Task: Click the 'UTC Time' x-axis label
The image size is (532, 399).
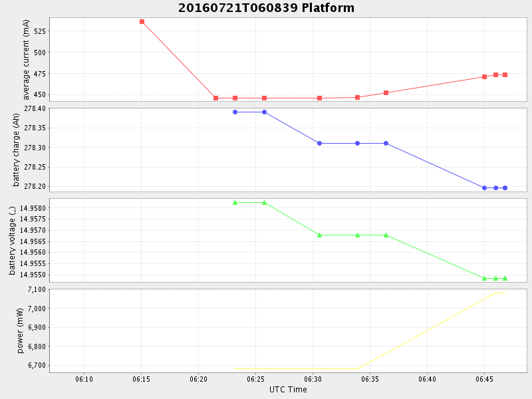Action: tap(288, 390)
